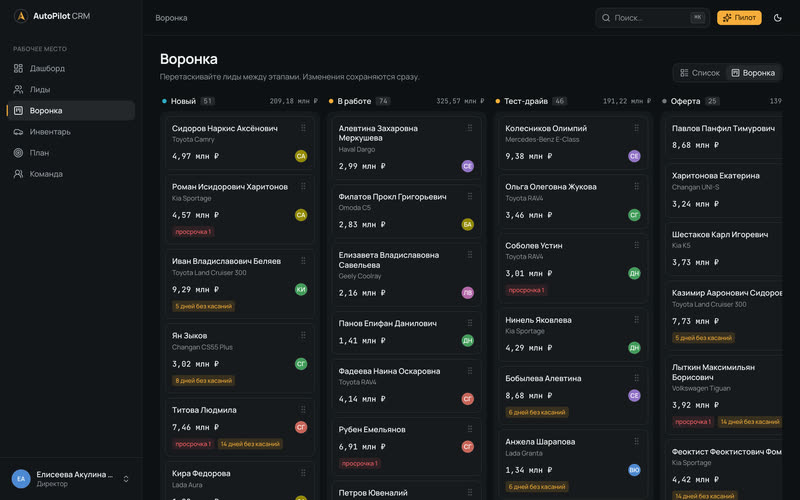Click КИ avatar on Беляев card

[301, 289]
